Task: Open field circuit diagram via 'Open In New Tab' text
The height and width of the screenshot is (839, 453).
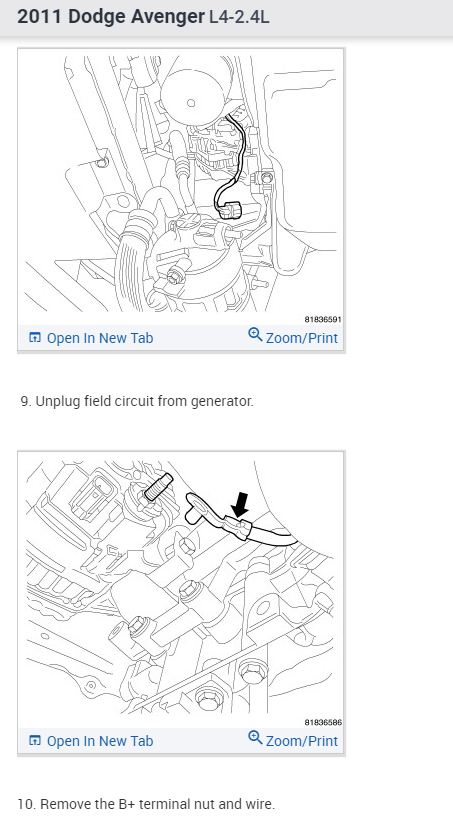Action: (100, 338)
